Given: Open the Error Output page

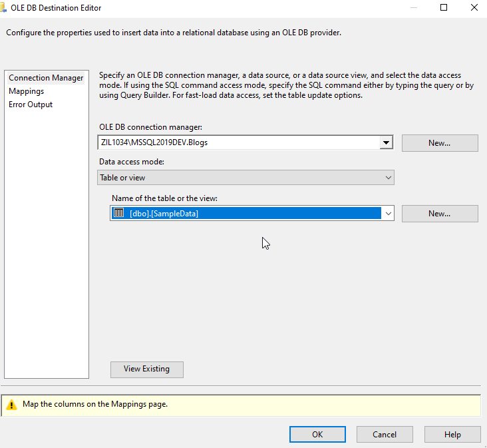Looking at the screenshot, I should [x=31, y=105].
